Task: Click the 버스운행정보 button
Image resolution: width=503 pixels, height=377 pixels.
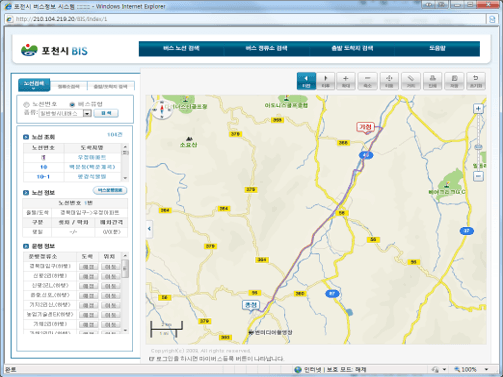Action: pos(110,190)
